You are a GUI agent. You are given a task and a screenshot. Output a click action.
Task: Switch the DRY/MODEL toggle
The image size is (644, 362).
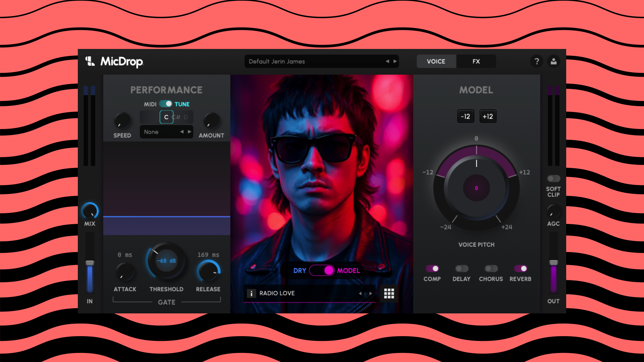click(x=321, y=270)
